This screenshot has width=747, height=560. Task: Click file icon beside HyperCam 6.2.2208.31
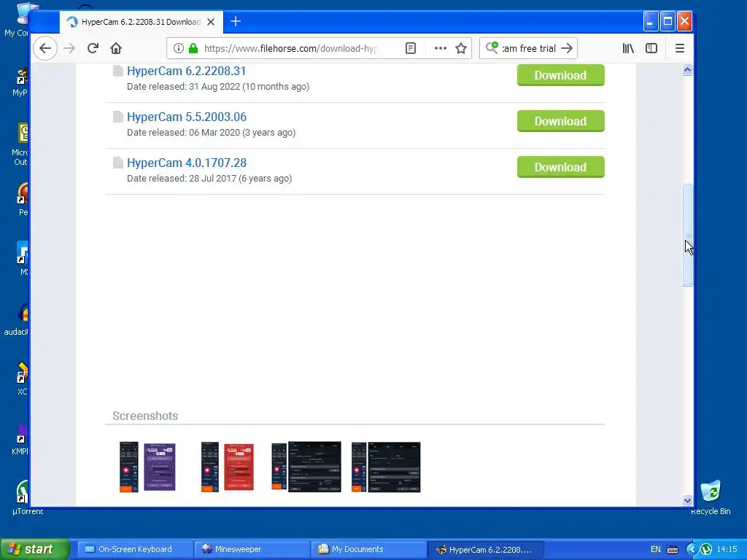coord(117,71)
